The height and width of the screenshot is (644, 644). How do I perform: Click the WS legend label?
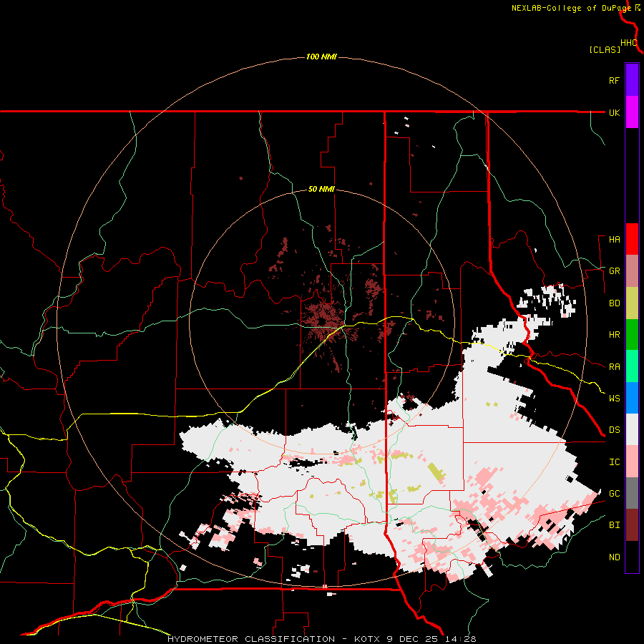[x=615, y=398]
